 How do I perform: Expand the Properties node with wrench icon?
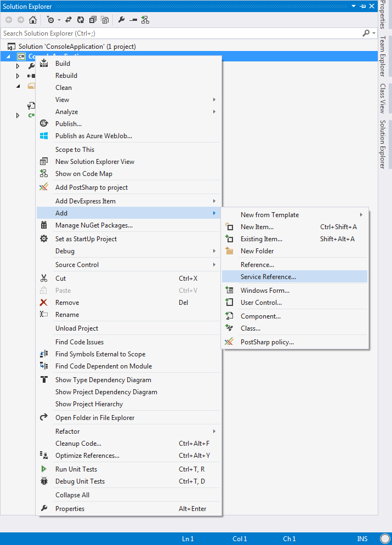tap(18, 66)
